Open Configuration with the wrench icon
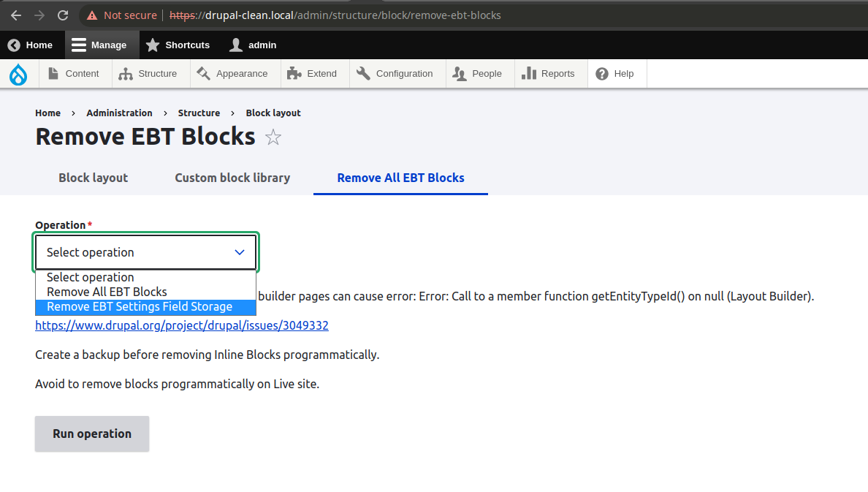The width and height of the screenshot is (868, 492). click(363, 73)
